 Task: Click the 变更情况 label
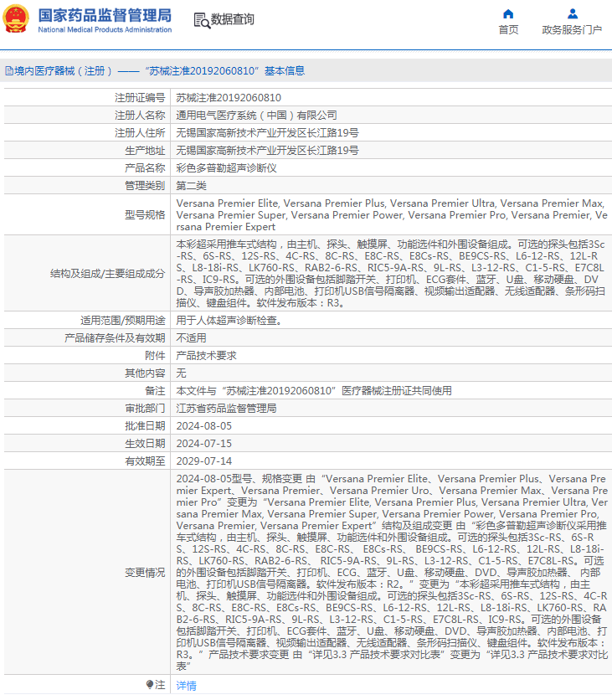point(145,573)
